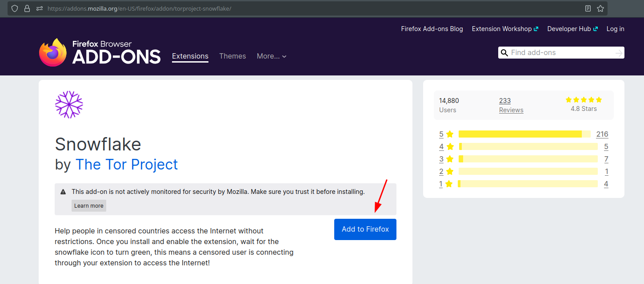The width and height of the screenshot is (644, 284).
Task: Click the Add to Firefox button
Action: (365, 229)
